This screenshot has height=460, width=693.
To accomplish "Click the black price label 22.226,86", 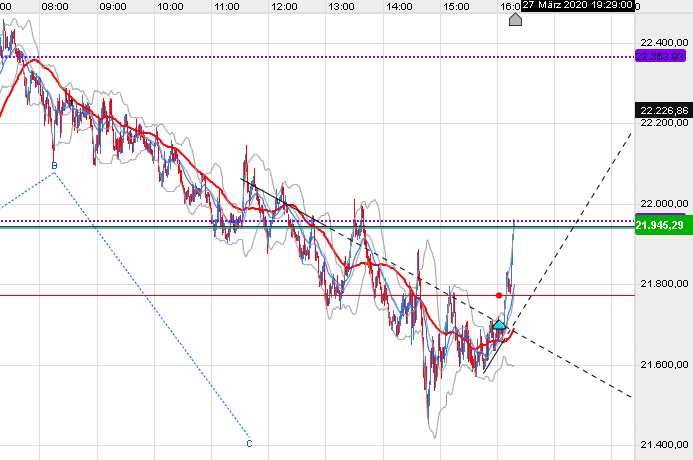I will (x=664, y=110).
